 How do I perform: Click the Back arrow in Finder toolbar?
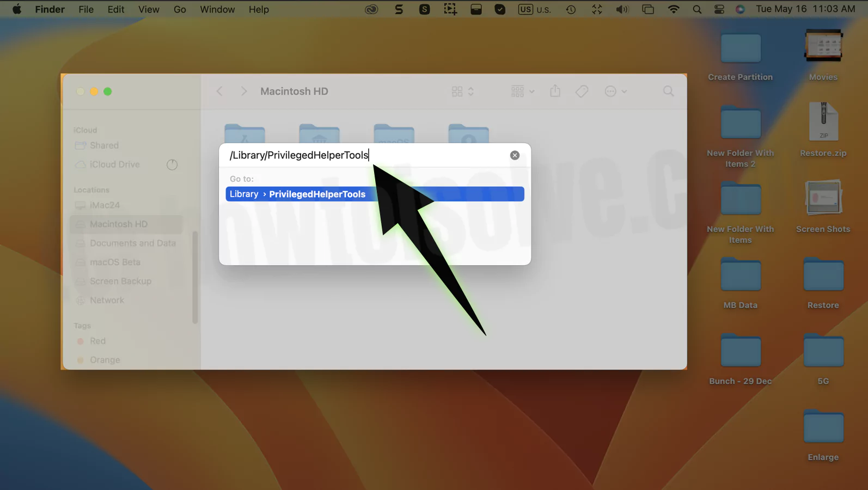coord(219,91)
